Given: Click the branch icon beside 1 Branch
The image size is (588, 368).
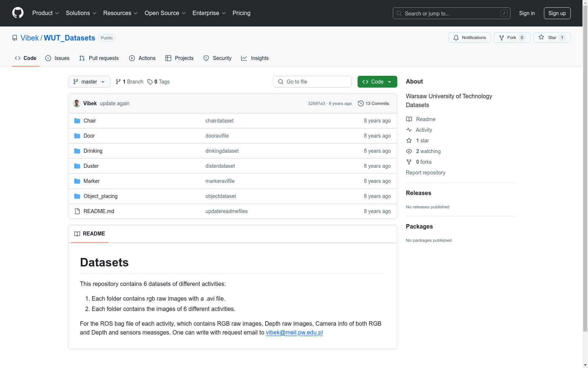Looking at the screenshot, I should [118, 82].
